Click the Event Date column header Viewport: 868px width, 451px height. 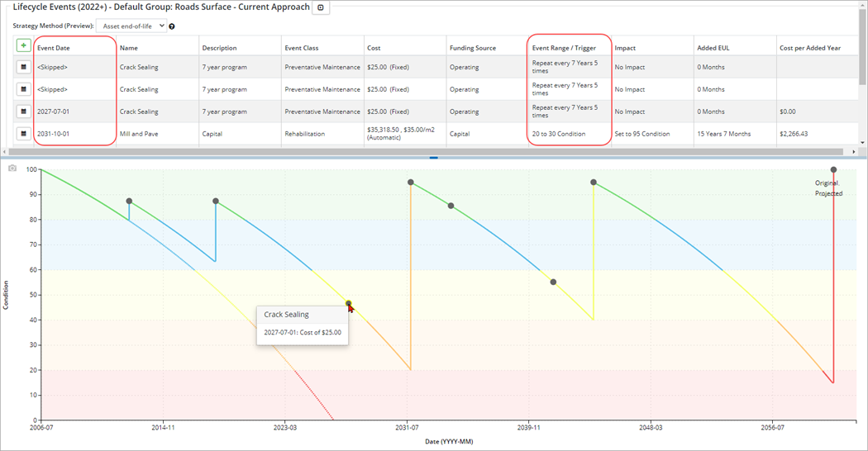pyautogui.click(x=54, y=48)
